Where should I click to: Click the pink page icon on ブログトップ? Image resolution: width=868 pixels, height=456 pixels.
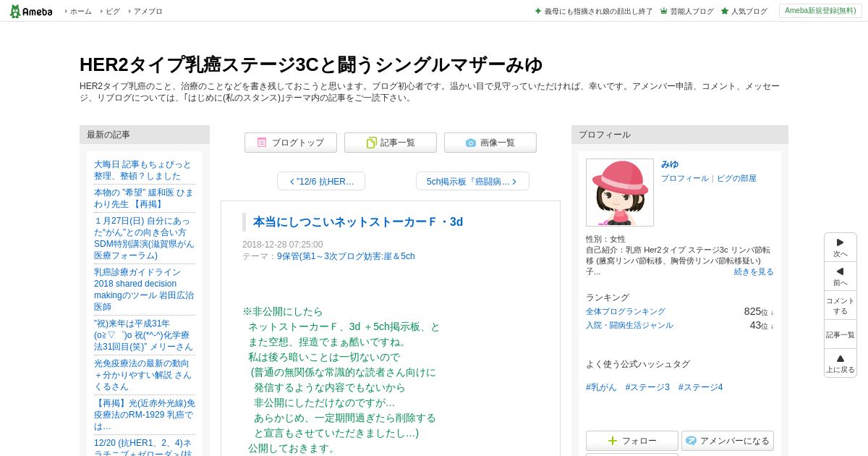[x=262, y=143]
